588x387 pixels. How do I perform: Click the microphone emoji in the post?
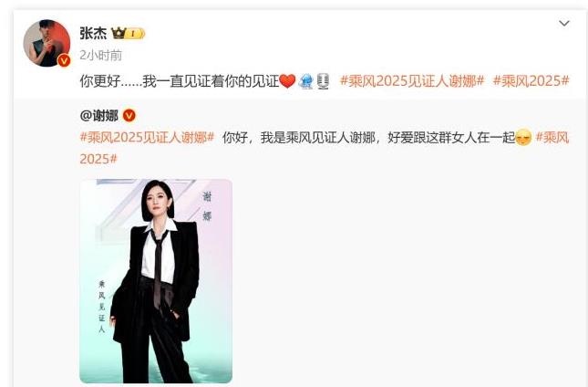click(x=324, y=81)
